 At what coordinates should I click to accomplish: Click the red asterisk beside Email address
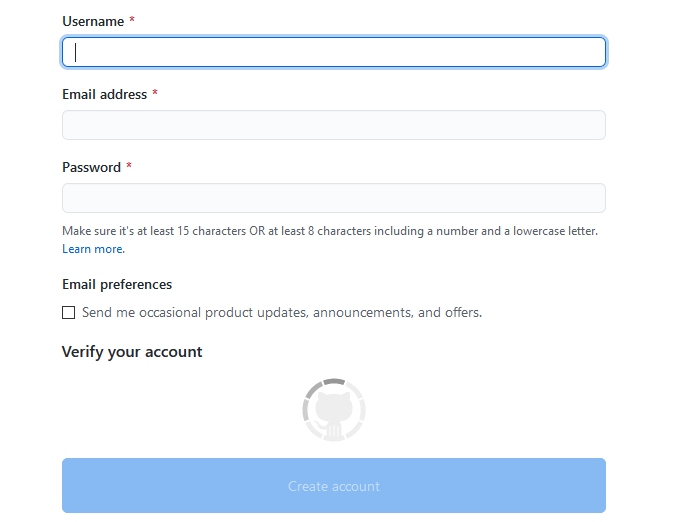coord(155,92)
